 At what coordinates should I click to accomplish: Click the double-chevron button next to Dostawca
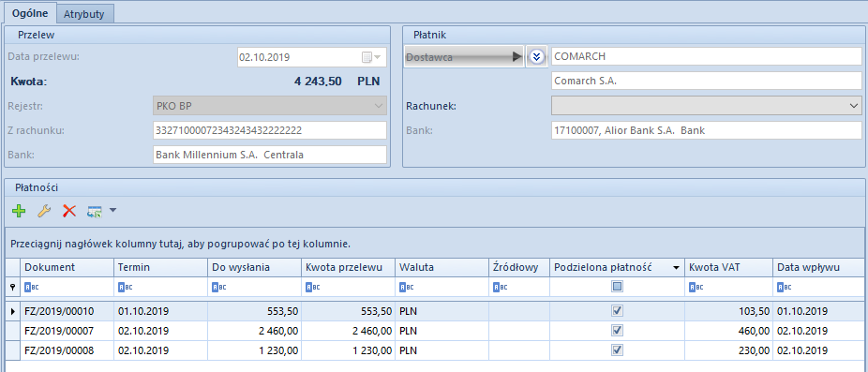536,56
